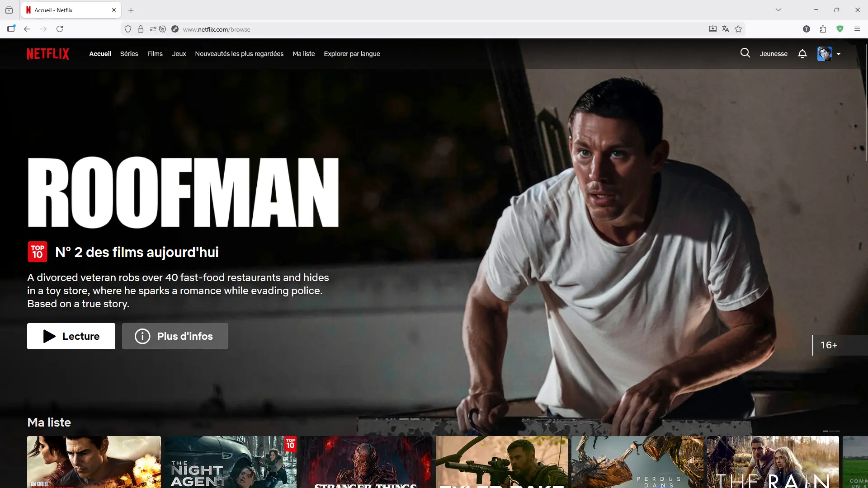Open a new tab with plus button
This screenshot has height=488, width=868.
tap(131, 10)
